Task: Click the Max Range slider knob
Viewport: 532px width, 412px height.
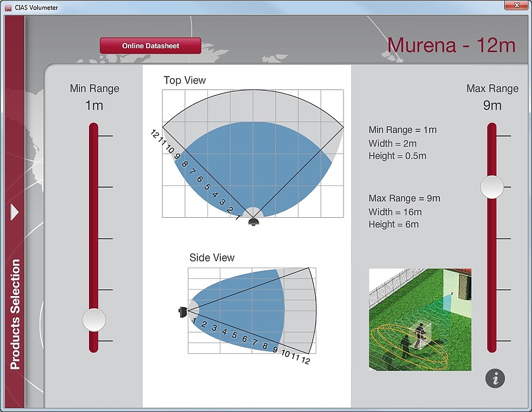Action: click(x=492, y=187)
